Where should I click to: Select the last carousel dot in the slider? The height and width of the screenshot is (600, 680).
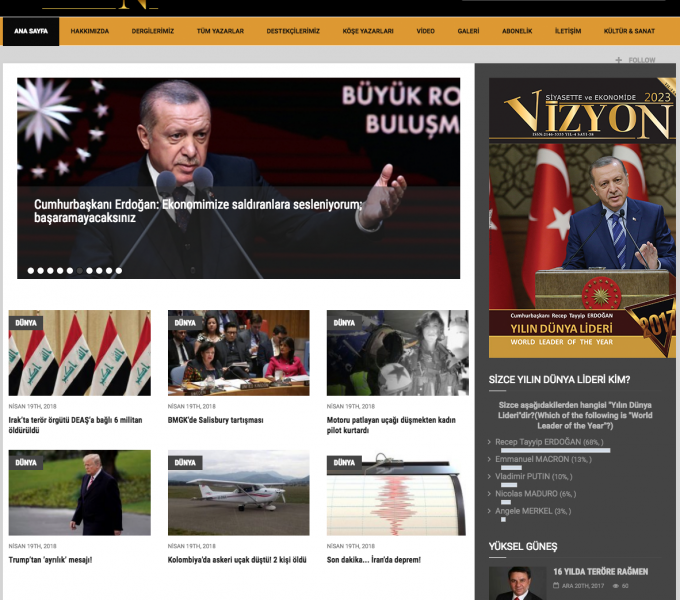[x=118, y=270]
